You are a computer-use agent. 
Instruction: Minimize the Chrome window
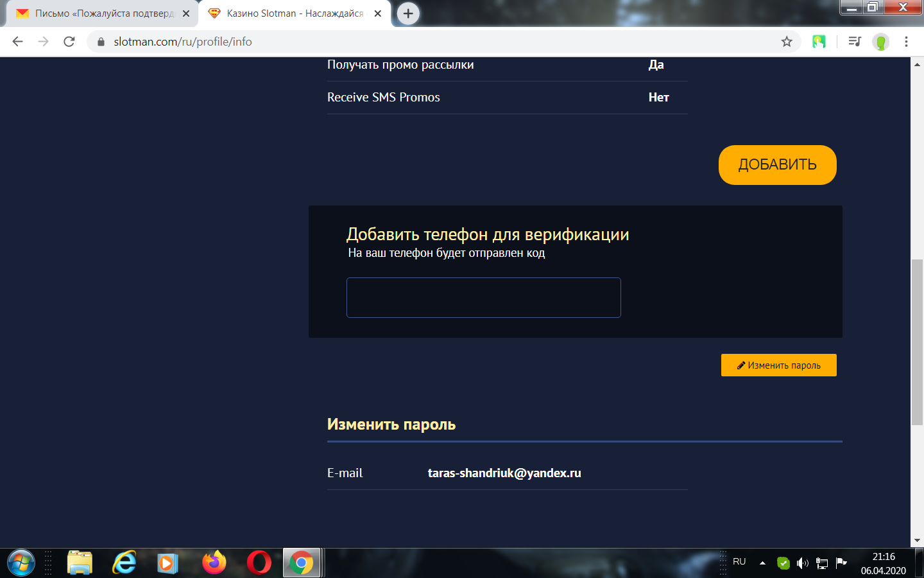851,7
